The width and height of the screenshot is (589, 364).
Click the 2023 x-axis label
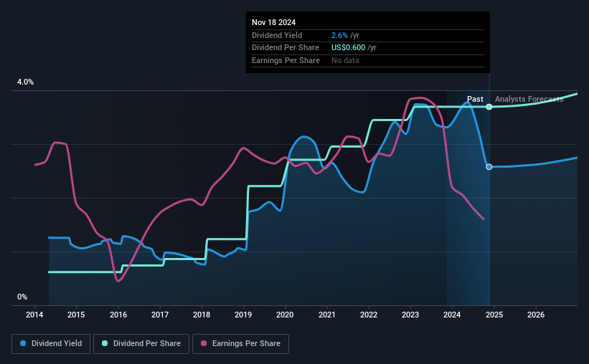tap(410, 315)
